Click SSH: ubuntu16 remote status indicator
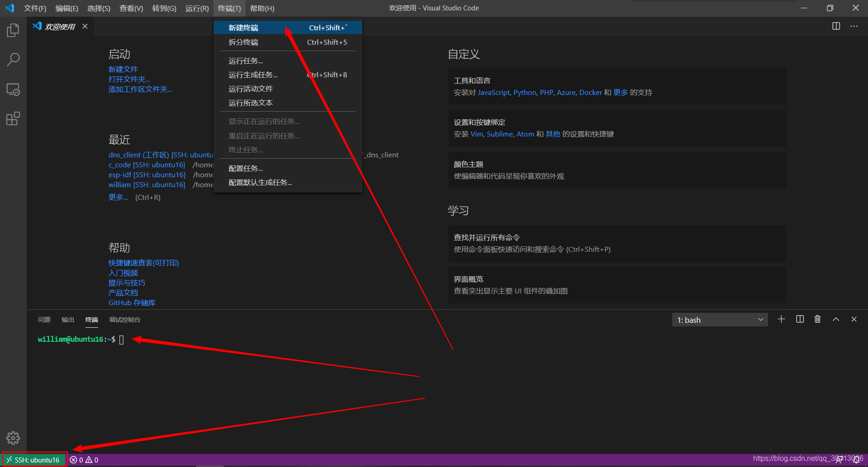This screenshot has width=868, height=467. coord(35,460)
